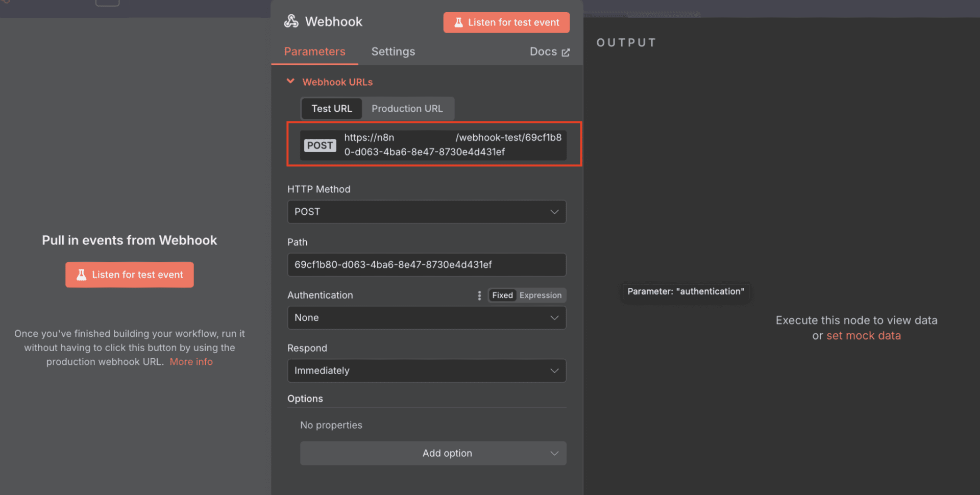Open the Parameters tab
This screenshot has height=495, width=980.
point(314,52)
